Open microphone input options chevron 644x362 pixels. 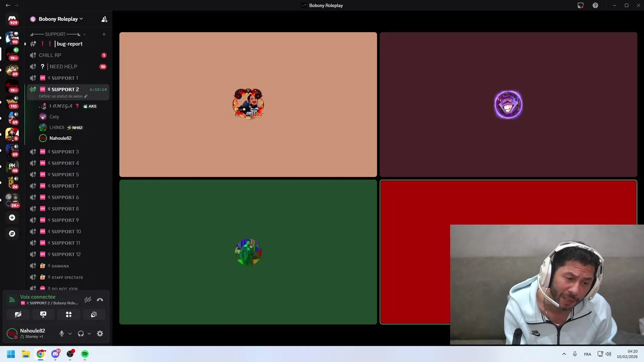coord(70,333)
